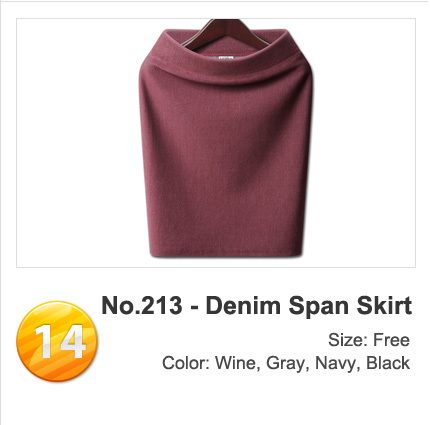The height and width of the screenshot is (425, 430).
Task: Click the digit 4 on the orange badge
Action: pyautogui.click(x=72, y=341)
